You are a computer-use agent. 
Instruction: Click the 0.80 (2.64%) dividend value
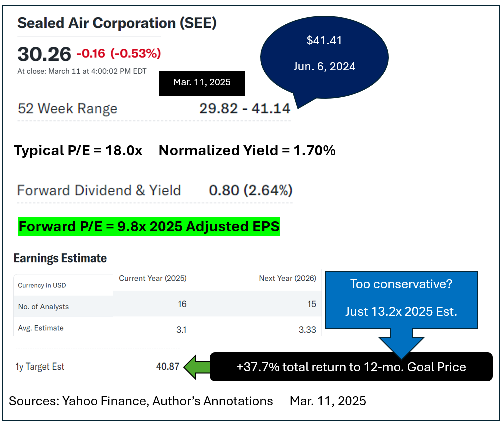tap(250, 190)
